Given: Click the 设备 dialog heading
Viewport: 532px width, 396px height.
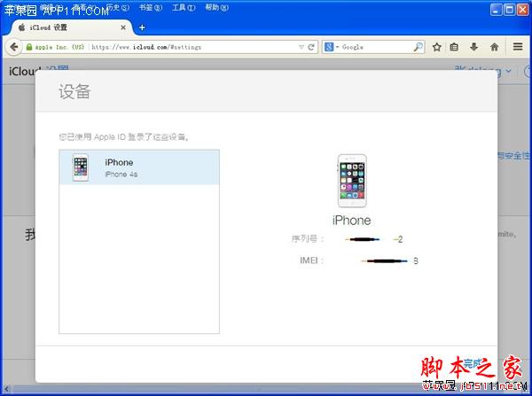Looking at the screenshot, I should (x=74, y=91).
